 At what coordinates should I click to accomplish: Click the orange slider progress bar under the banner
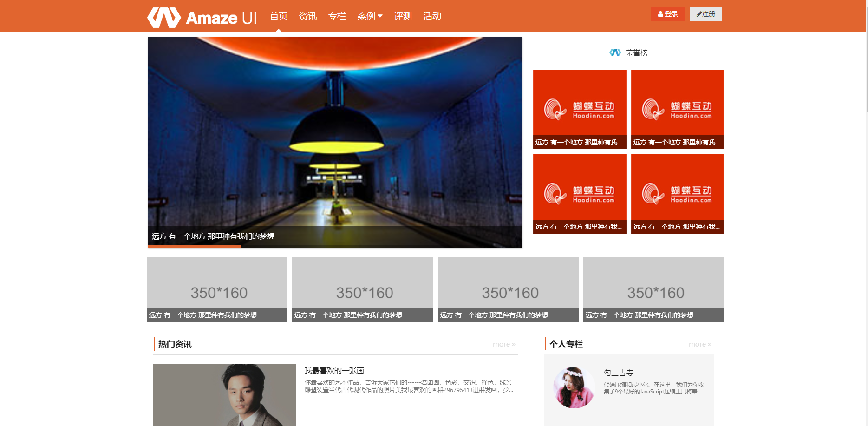point(195,247)
